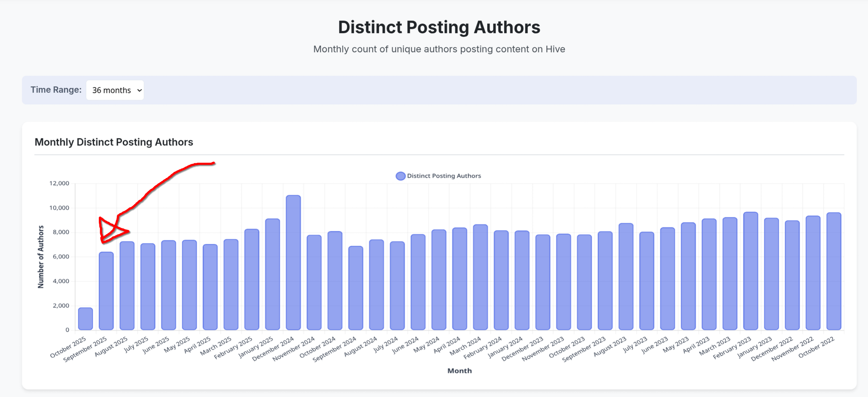
Task: Click the October 2025 bar
Action: click(86, 318)
